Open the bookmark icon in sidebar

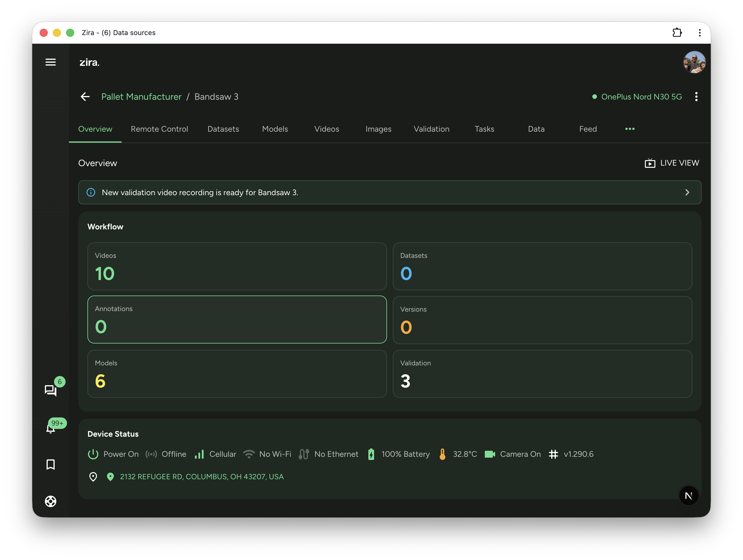click(x=50, y=465)
